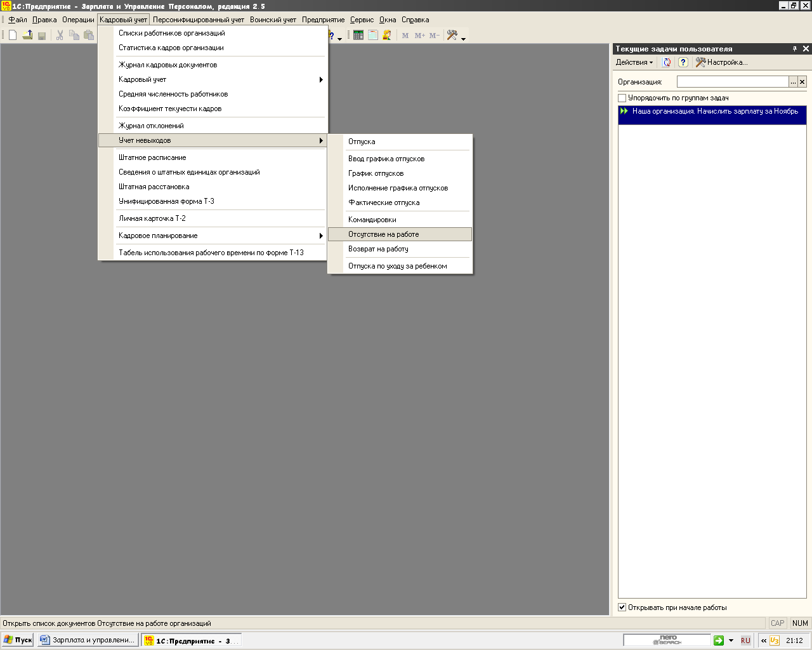Click the M- memory toolbar button
Screen dimensions: 812x650
(435, 36)
